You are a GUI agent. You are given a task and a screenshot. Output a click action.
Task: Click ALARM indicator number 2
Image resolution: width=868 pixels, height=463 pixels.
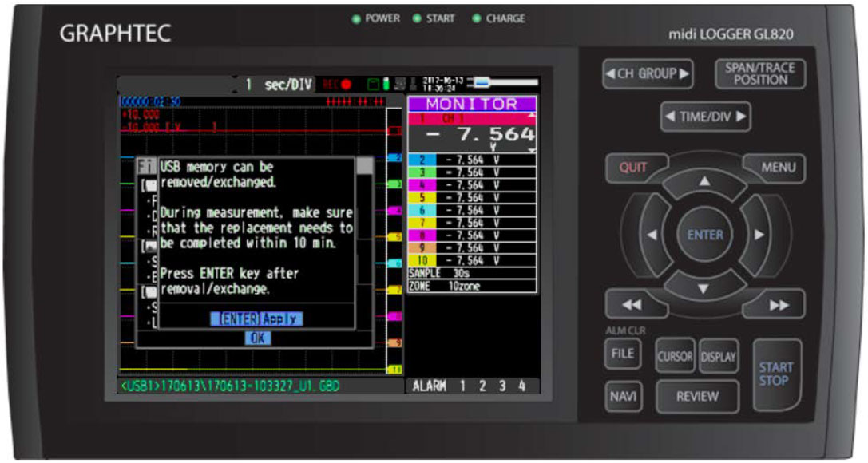point(483,386)
